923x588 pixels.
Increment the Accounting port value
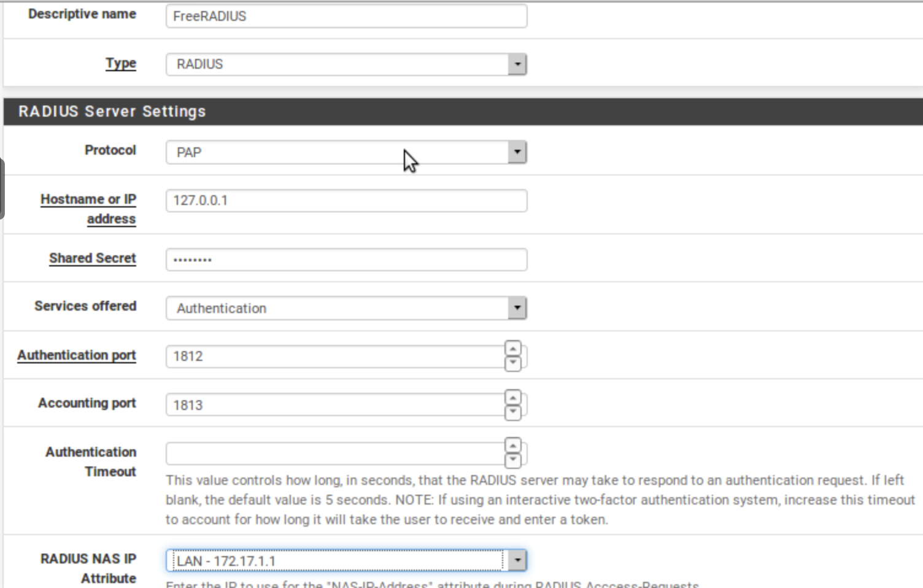tap(513, 398)
